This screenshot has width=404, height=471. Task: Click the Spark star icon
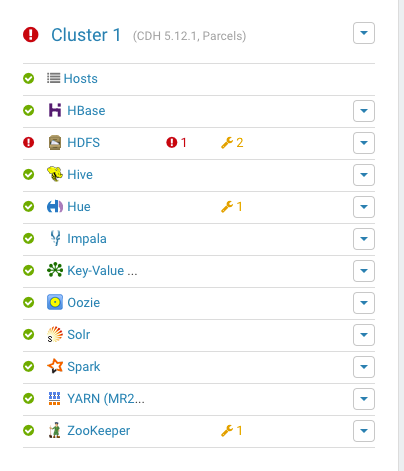[x=55, y=366]
